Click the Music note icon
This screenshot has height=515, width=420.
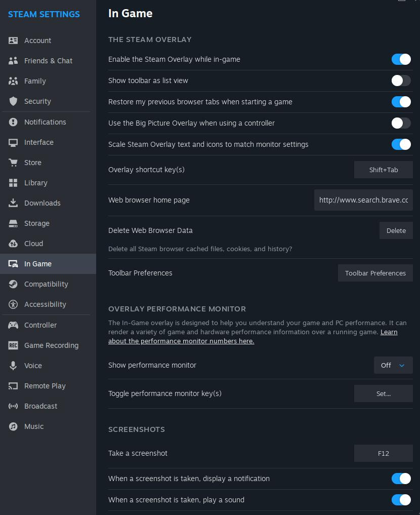point(13,426)
